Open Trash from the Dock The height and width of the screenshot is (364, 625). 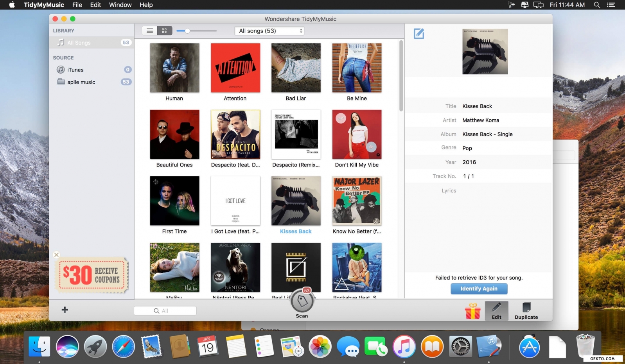(x=585, y=346)
